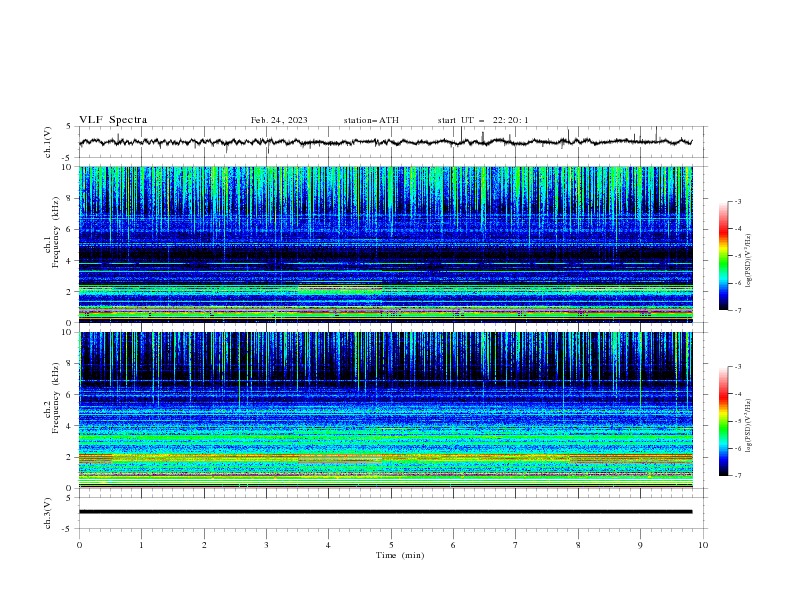792x612 pixels.
Task: Click time axis tick label "2"
Action: click(x=204, y=545)
